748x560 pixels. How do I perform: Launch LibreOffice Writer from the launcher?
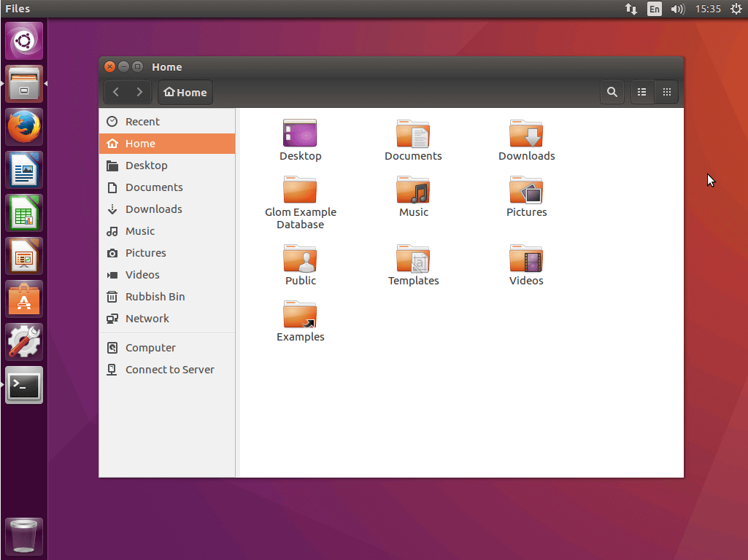[x=24, y=170]
